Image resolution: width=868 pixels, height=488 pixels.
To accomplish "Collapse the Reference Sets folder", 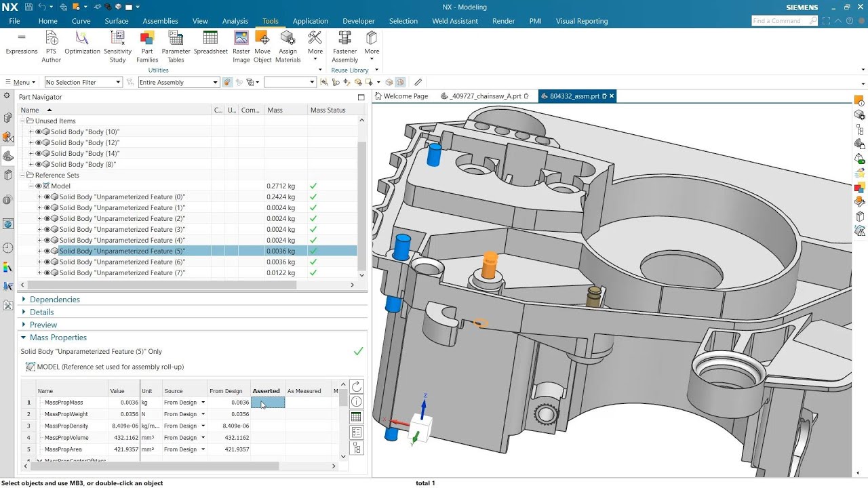I will click(22, 176).
